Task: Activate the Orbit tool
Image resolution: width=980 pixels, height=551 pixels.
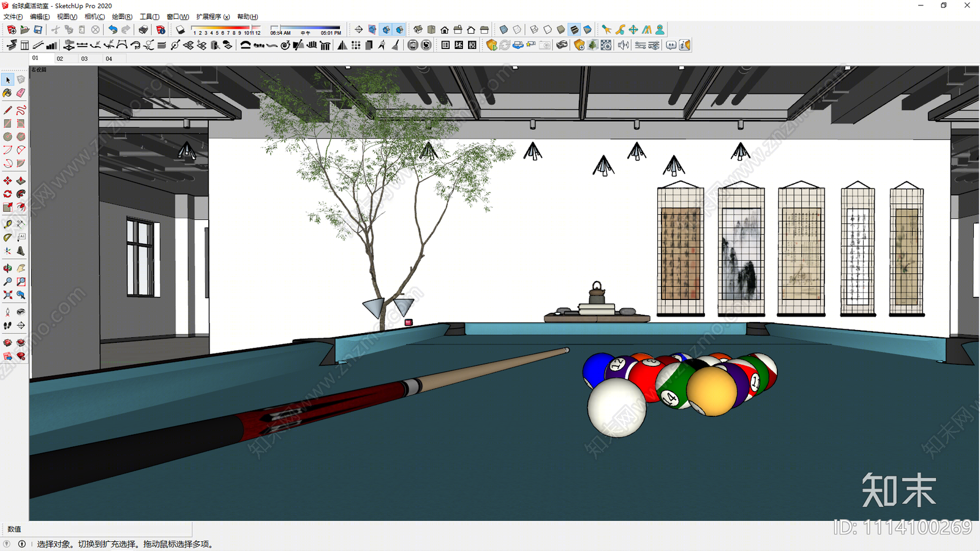Action: pyautogui.click(x=7, y=268)
